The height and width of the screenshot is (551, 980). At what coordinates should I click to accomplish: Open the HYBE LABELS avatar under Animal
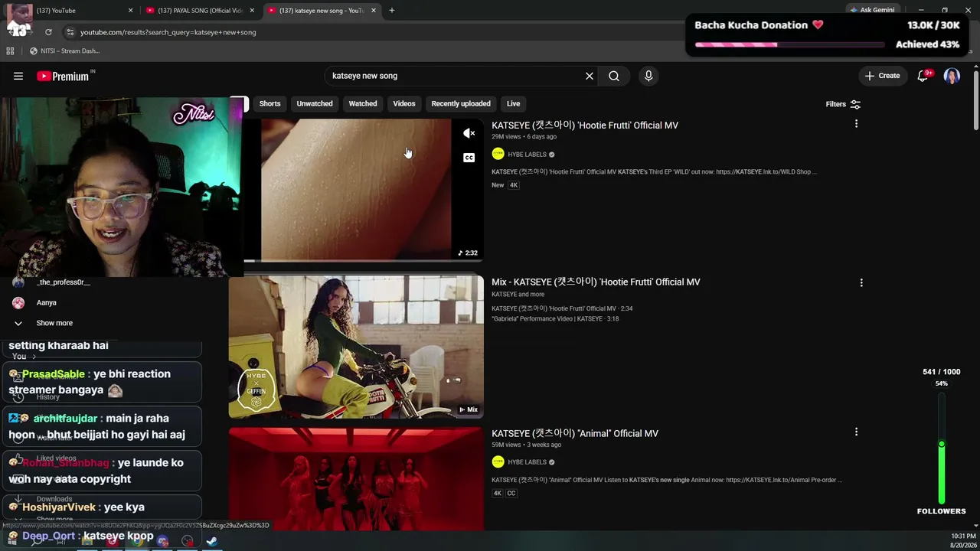point(498,461)
